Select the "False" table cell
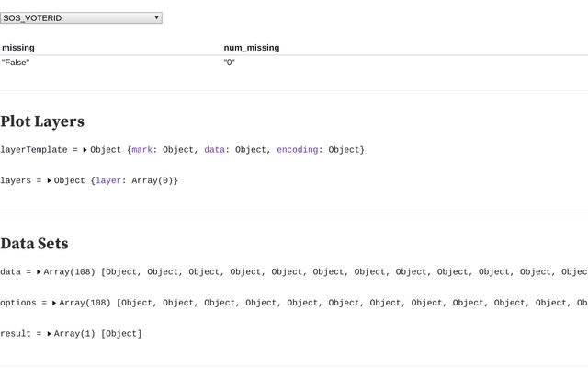 [x=16, y=63]
